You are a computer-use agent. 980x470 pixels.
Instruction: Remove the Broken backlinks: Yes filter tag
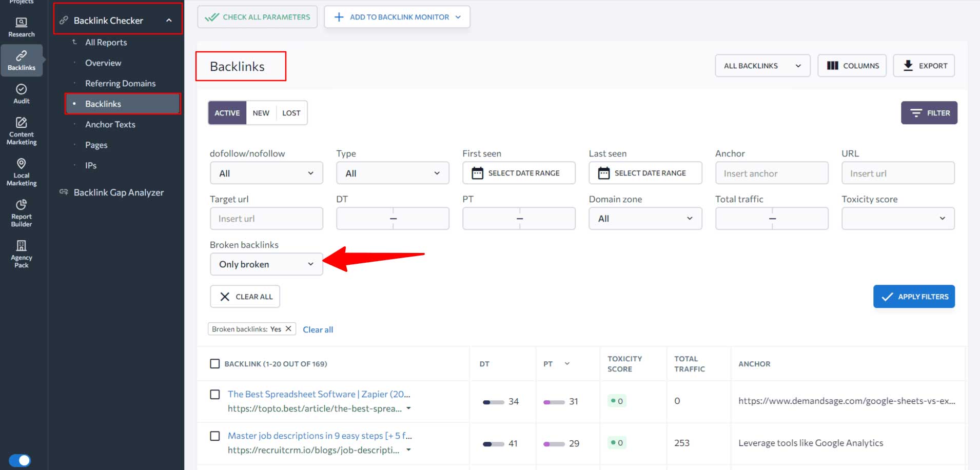288,328
